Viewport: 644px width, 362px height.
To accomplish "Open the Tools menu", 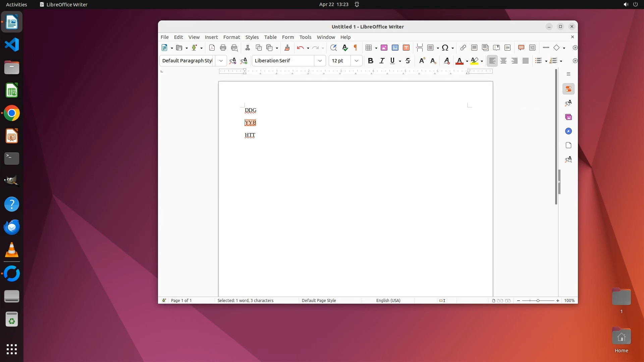I will (x=305, y=37).
